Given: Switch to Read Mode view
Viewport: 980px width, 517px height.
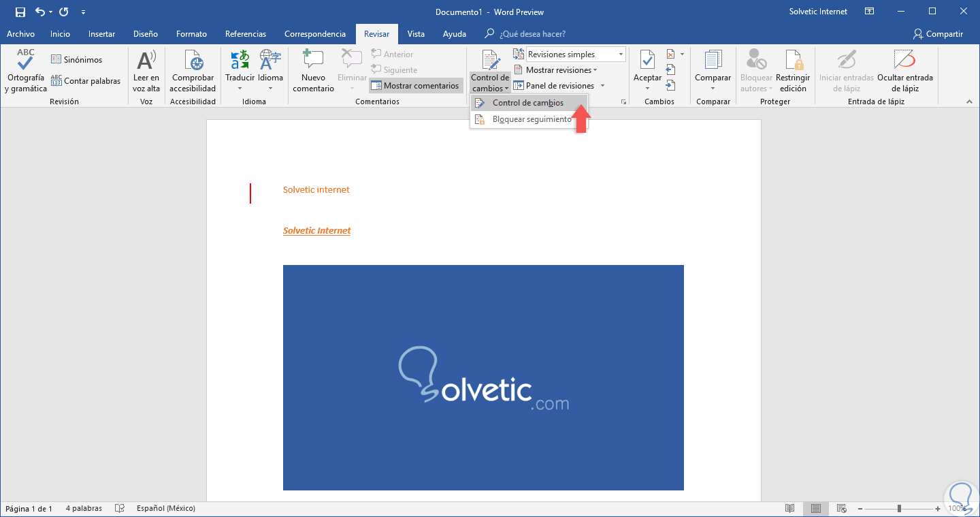Looking at the screenshot, I should tap(790, 509).
